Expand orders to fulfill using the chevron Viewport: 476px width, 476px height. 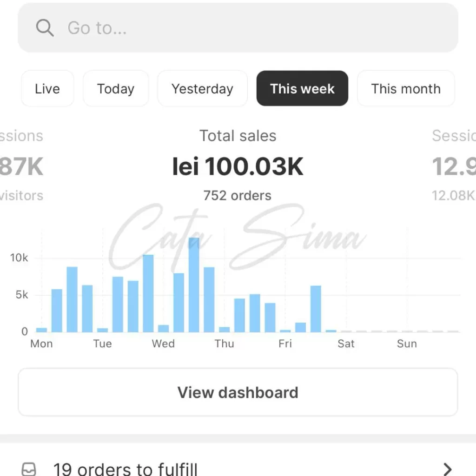pos(447,469)
